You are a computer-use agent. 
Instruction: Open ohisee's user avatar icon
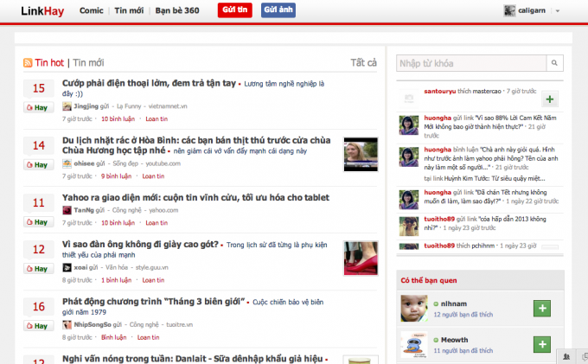coord(67,163)
